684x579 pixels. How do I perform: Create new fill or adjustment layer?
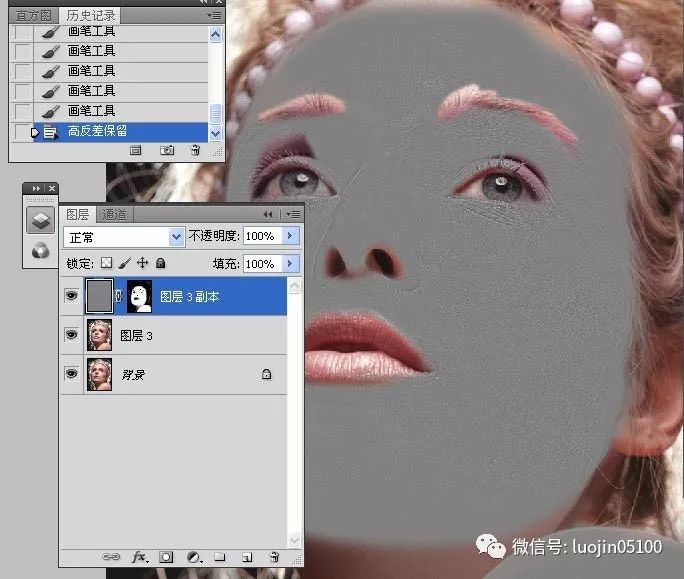pyautogui.click(x=194, y=557)
